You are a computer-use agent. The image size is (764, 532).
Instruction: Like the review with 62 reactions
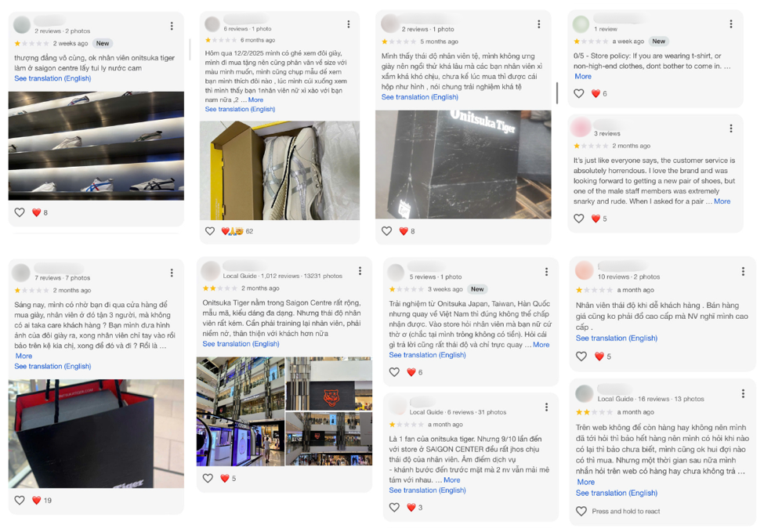(210, 231)
